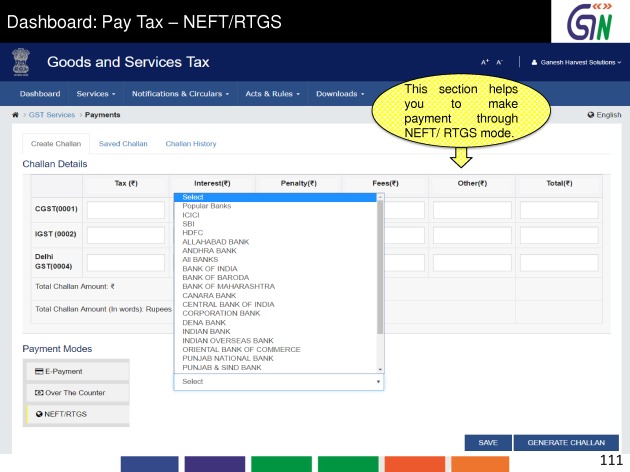Select E-Payment payment mode
Screen dimensions: 630x472
click(x=78, y=371)
